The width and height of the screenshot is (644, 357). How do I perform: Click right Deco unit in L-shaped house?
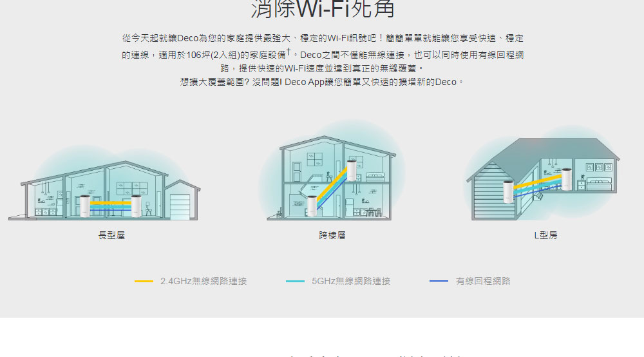(x=566, y=179)
